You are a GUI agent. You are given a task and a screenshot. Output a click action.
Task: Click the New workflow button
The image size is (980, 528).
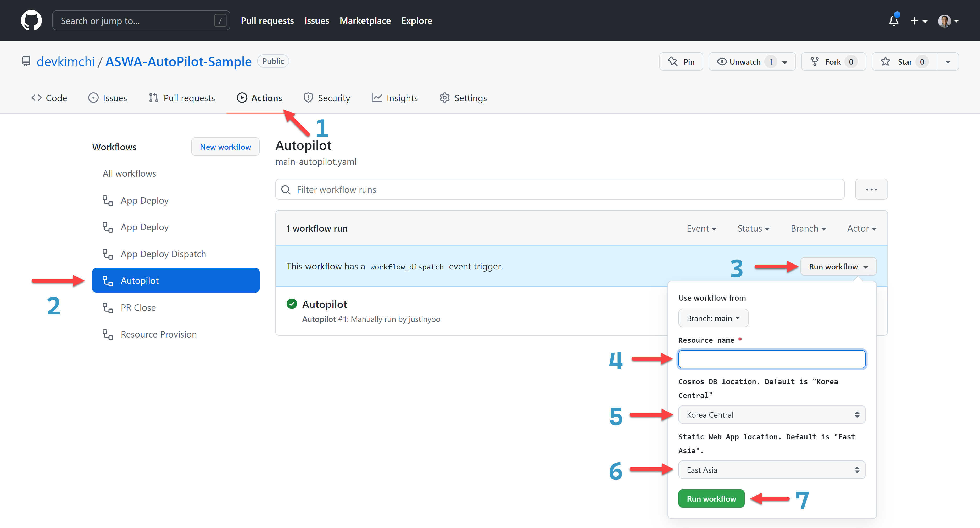coord(225,147)
